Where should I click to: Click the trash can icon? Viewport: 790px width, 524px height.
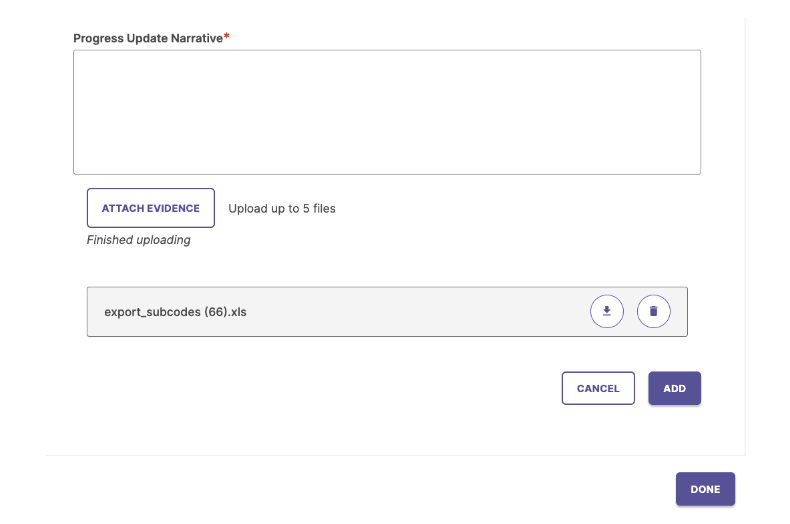[653, 311]
